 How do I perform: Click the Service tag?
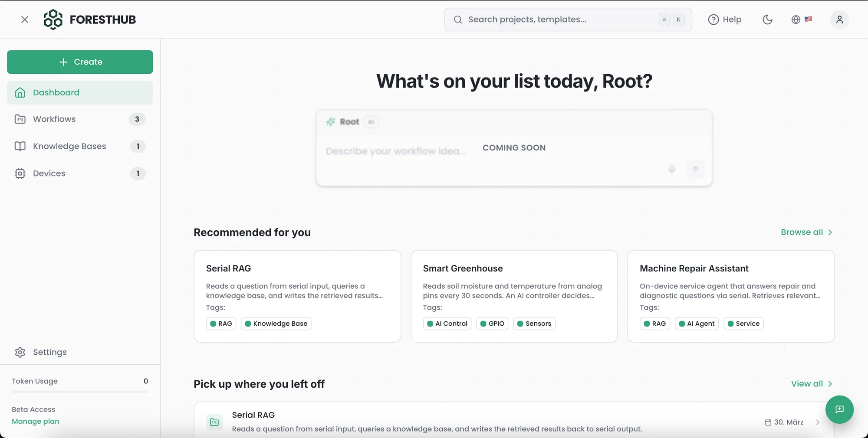(x=743, y=324)
